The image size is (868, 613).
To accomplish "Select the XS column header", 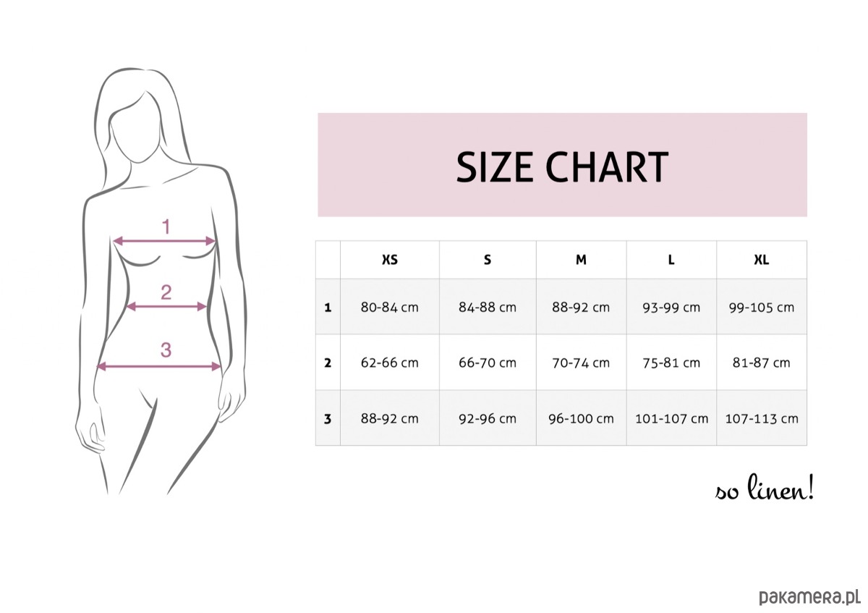I will point(389,260).
